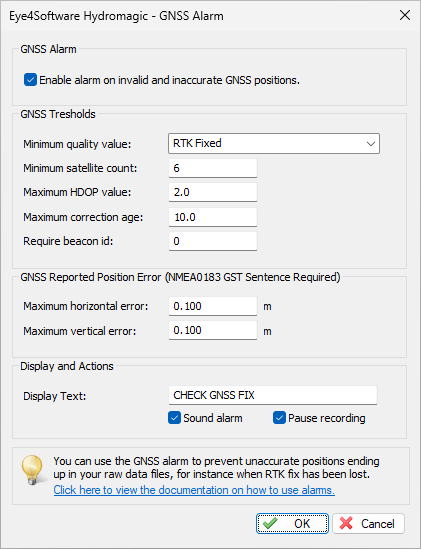Click the Pause recording label text
The height and width of the screenshot is (549, 421).
coord(326,418)
